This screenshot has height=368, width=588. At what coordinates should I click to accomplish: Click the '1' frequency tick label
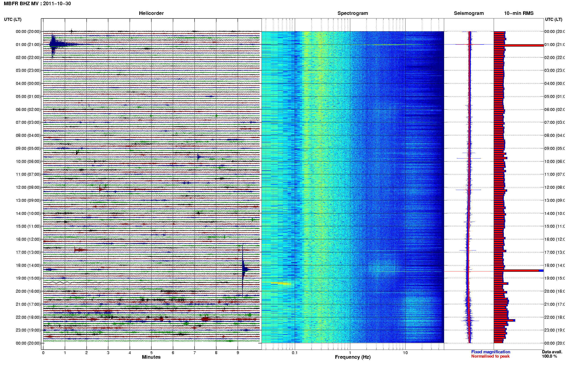pos(350,353)
